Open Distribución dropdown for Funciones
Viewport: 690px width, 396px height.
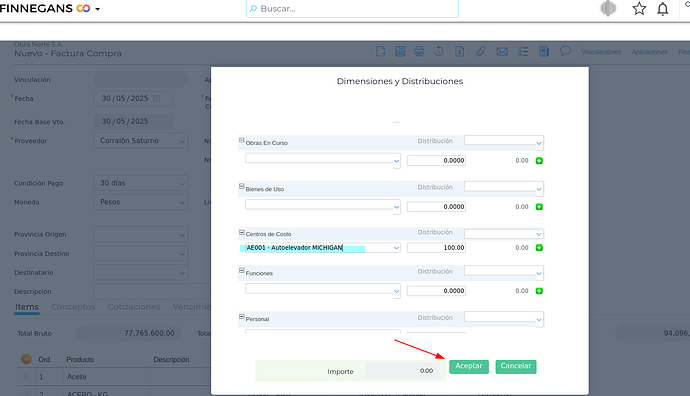pyautogui.click(x=539, y=274)
